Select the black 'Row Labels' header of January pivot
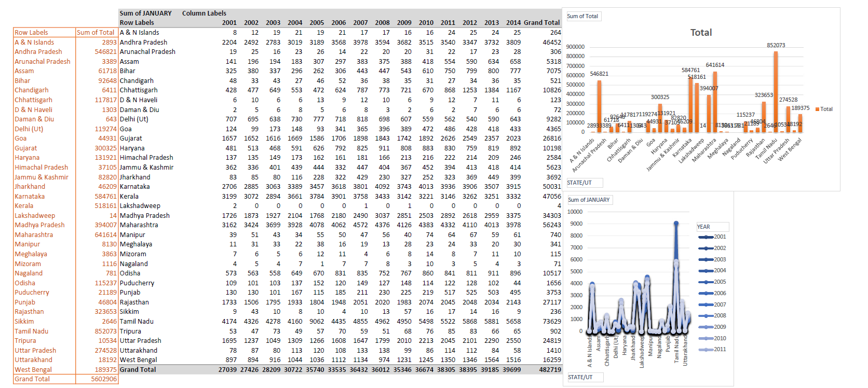The image size is (868, 388). click(137, 22)
